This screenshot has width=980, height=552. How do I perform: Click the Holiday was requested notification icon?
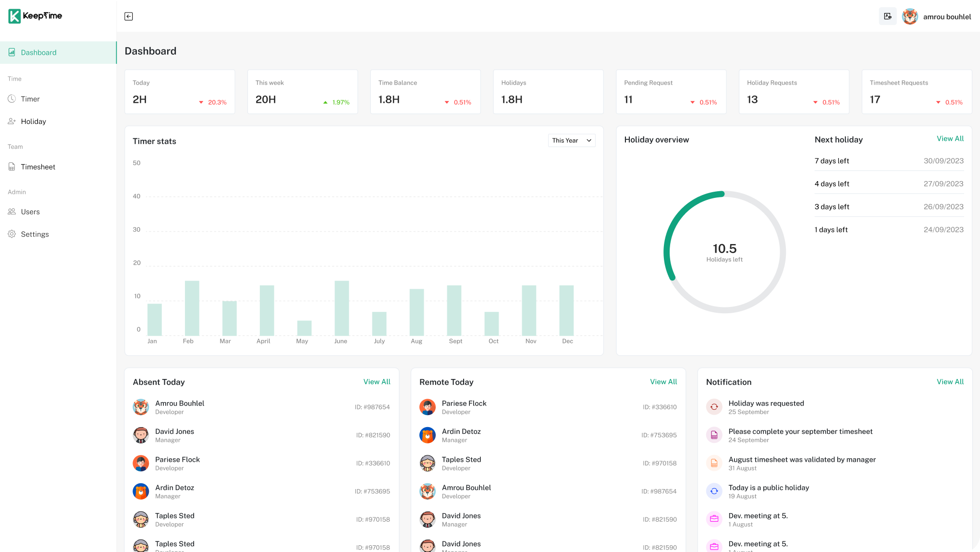[x=714, y=407]
